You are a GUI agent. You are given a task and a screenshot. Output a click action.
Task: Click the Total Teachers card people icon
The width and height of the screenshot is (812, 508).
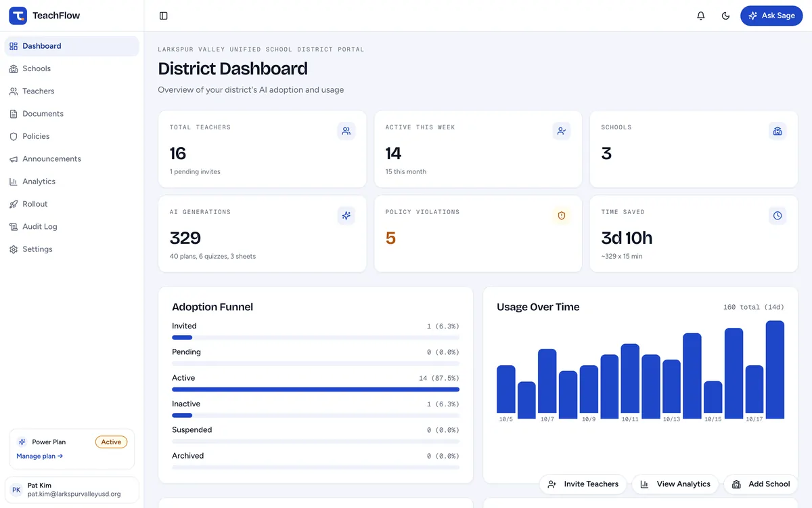click(x=346, y=131)
